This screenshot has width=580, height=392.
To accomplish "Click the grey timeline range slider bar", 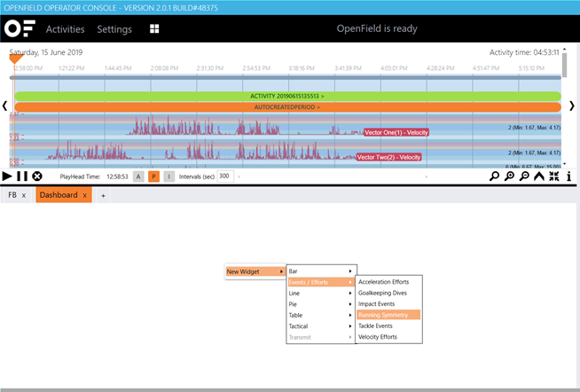I will coord(286,78).
